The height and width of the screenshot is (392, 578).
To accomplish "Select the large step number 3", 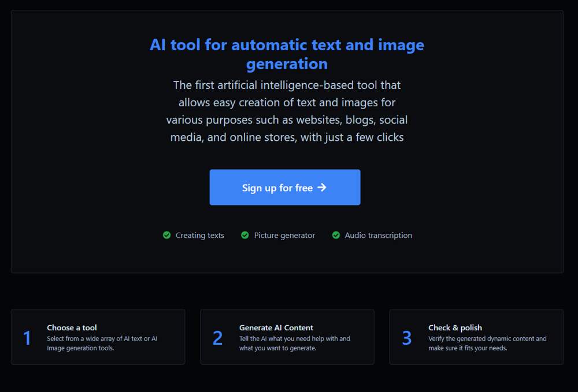I will click(407, 338).
